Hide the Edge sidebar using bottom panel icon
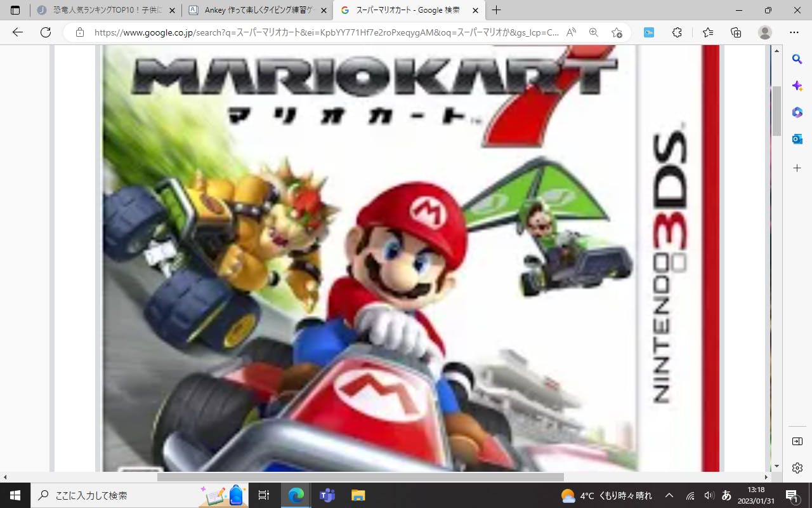 click(797, 441)
